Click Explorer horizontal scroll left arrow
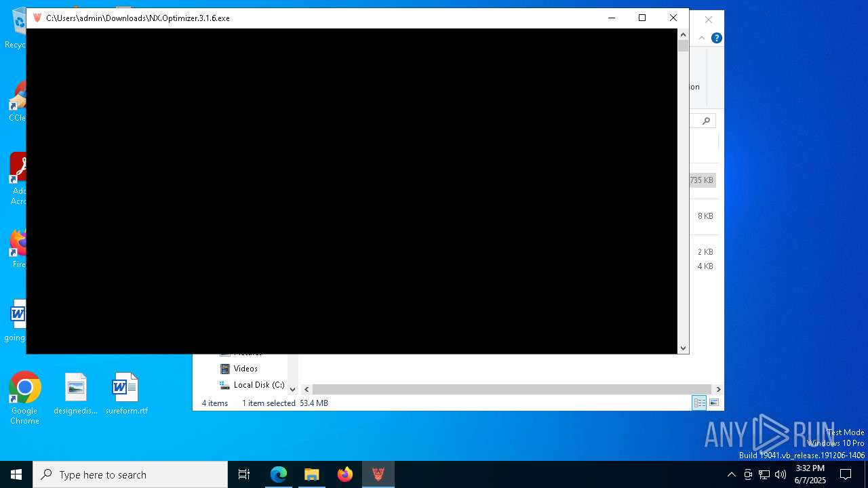868x488 pixels. pyautogui.click(x=307, y=389)
